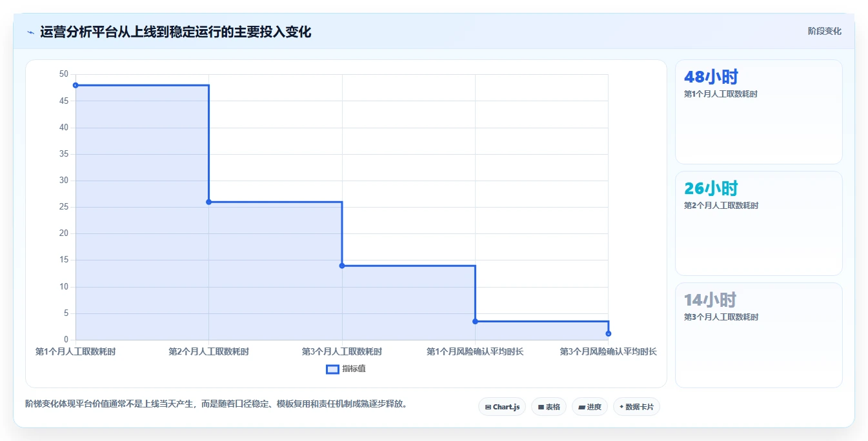Click the data point at value 26
The width and height of the screenshot is (868, 441).
[208, 202]
